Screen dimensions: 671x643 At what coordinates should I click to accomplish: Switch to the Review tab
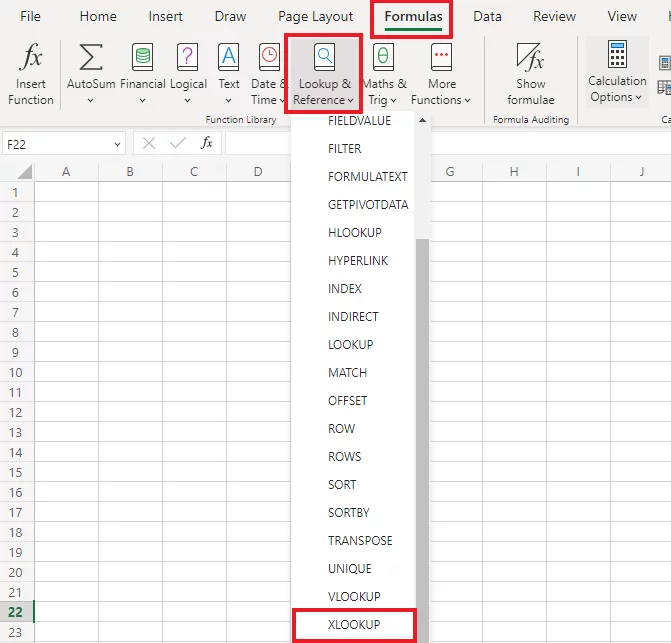point(554,16)
